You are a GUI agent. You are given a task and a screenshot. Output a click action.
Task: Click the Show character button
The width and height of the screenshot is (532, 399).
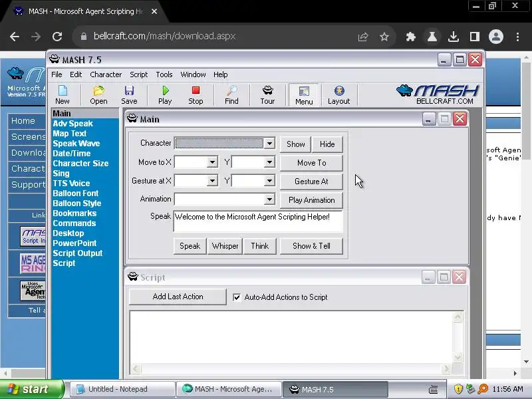point(295,144)
